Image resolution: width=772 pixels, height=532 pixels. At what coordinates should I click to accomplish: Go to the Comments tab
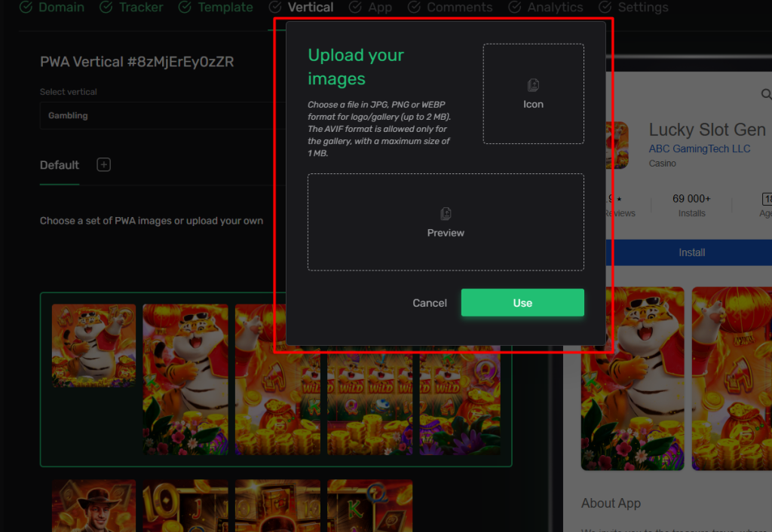(x=459, y=8)
